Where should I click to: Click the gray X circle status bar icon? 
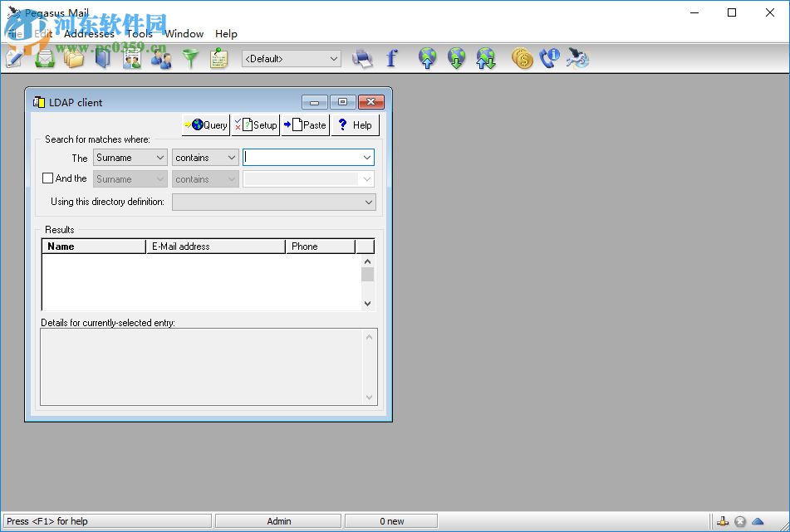point(740,521)
